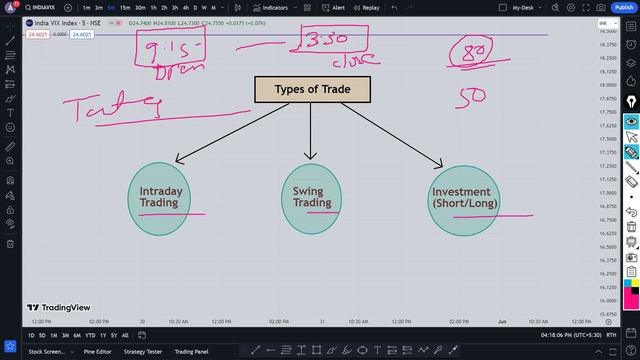Image resolution: width=640 pixels, height=360 pixels.
Task: Collapse the bottom panel chevron
Action: click(x=598, y=351)
